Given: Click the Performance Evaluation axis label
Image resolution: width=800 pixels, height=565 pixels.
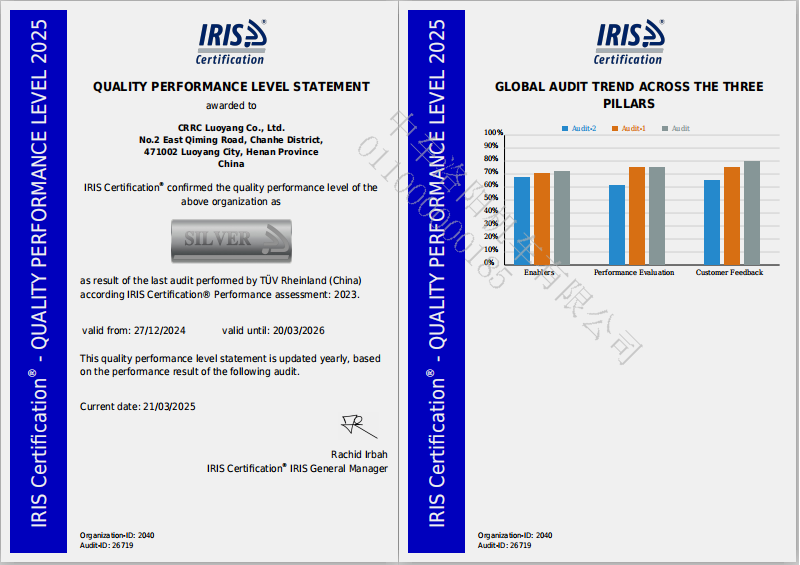Looking at the screenshot, I should pyautogui.click(x=634, y=272).
